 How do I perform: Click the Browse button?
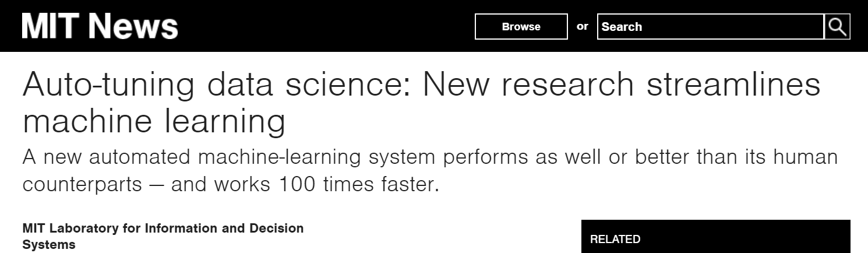[x=521, y=27]
